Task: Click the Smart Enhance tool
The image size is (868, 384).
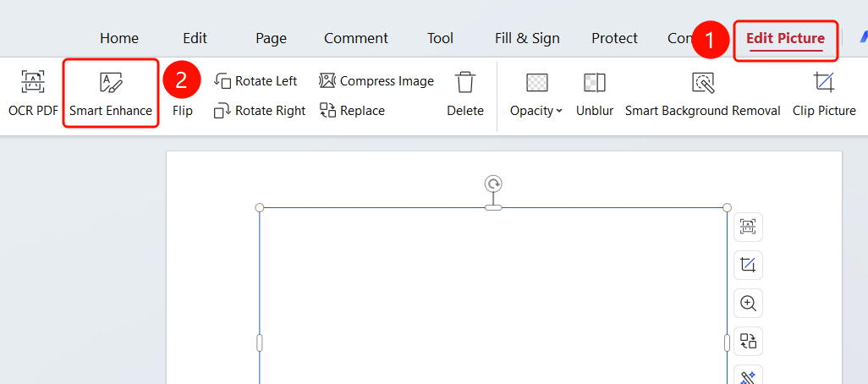Action: click(111, 94)
